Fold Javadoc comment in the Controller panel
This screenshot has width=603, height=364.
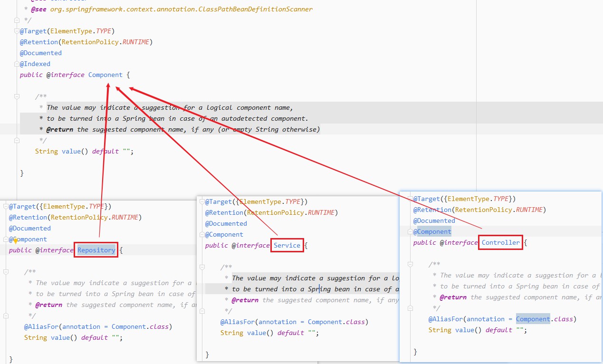[x=410, y=264]
